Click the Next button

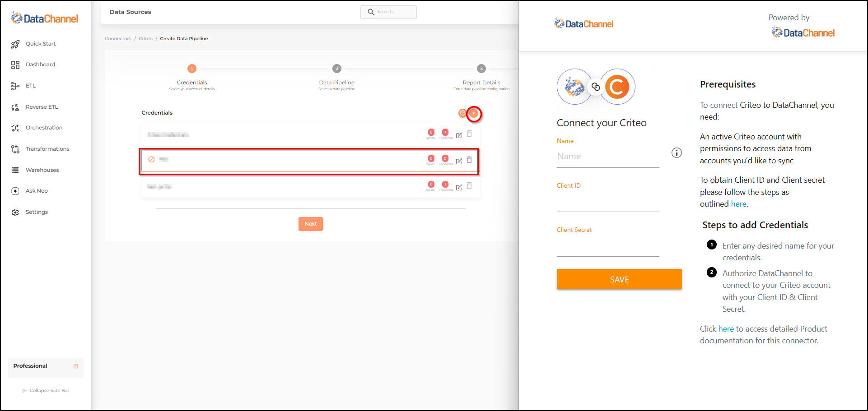[x=311, y=224]
